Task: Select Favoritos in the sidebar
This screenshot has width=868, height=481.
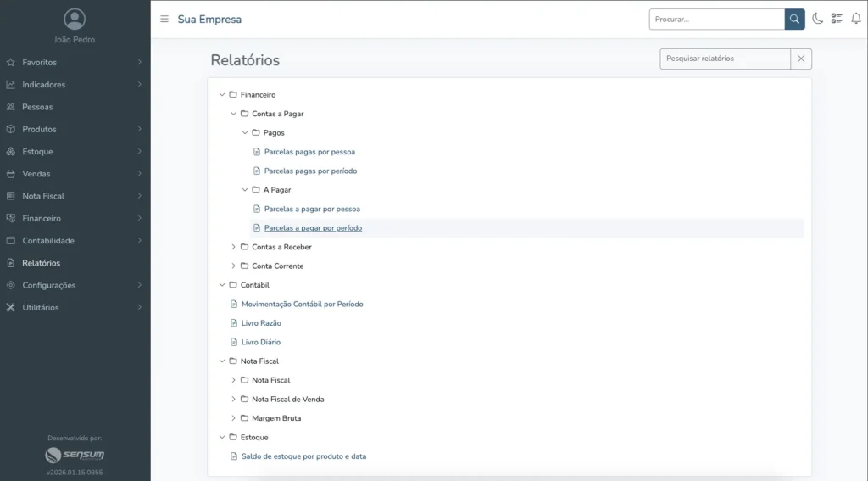Action: [x=39, y=62]
